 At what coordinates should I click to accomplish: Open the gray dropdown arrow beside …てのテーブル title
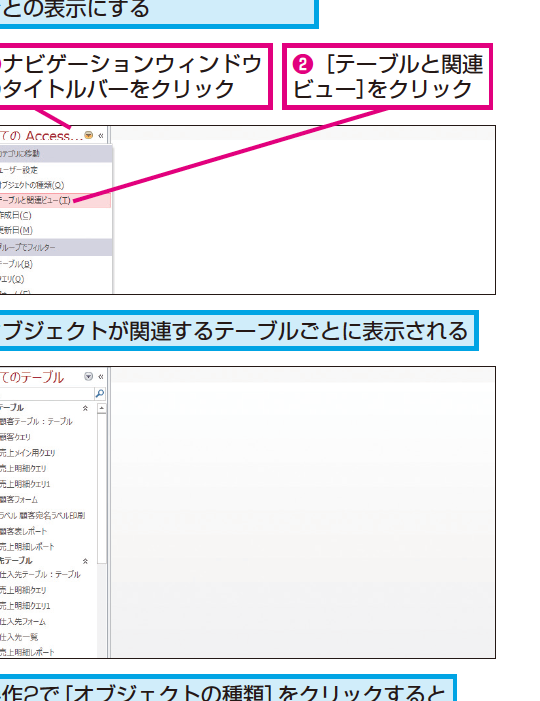point(89,376)
